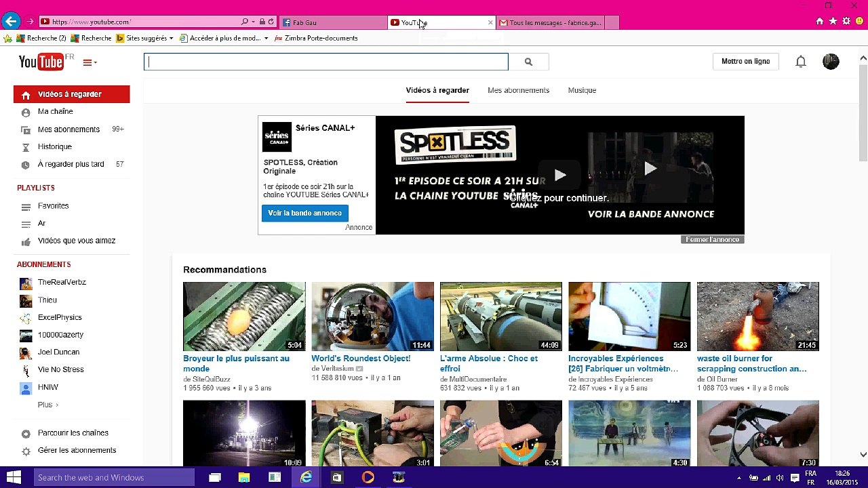Show hidden system tray icons

pos(739,478)
